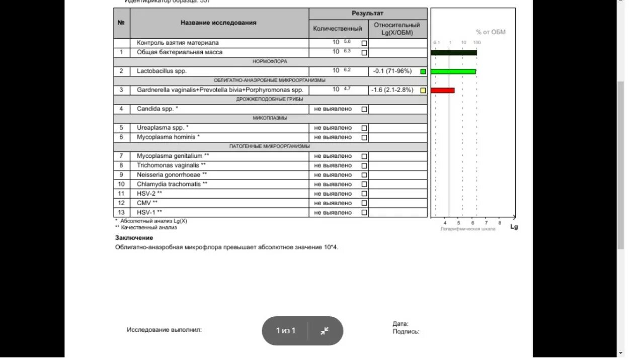Select 'Mycoplasma genitalium **' row name

click(x=173, y=156)
